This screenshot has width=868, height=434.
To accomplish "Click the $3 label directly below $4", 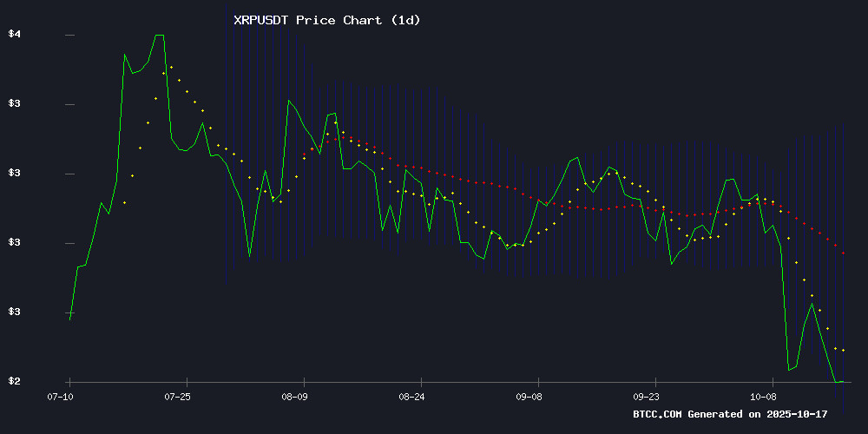I will [13, 104].
